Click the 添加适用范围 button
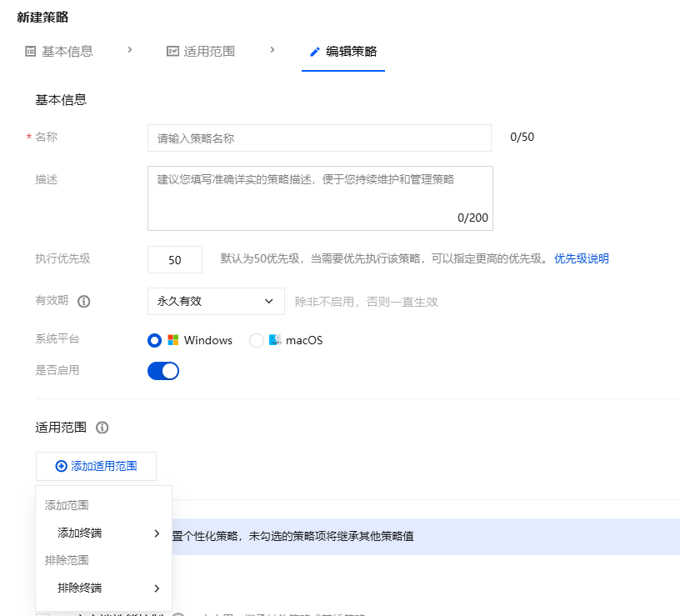680x616 pixels. [x=96, y=466]
